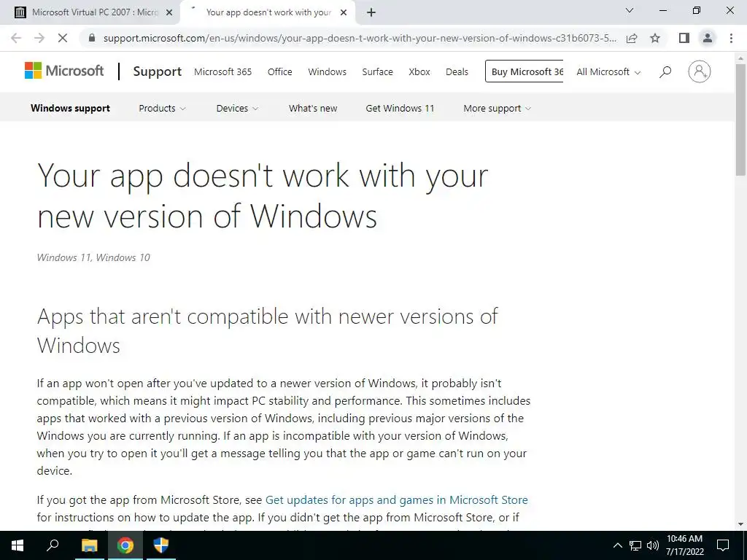Click the share page icon in address bar

[632, 38]
